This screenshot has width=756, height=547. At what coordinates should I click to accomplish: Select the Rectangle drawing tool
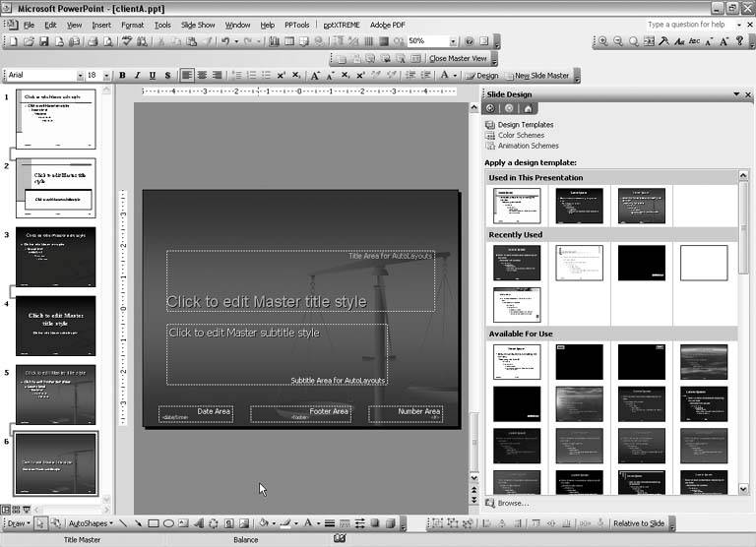[x=154, y=523]
